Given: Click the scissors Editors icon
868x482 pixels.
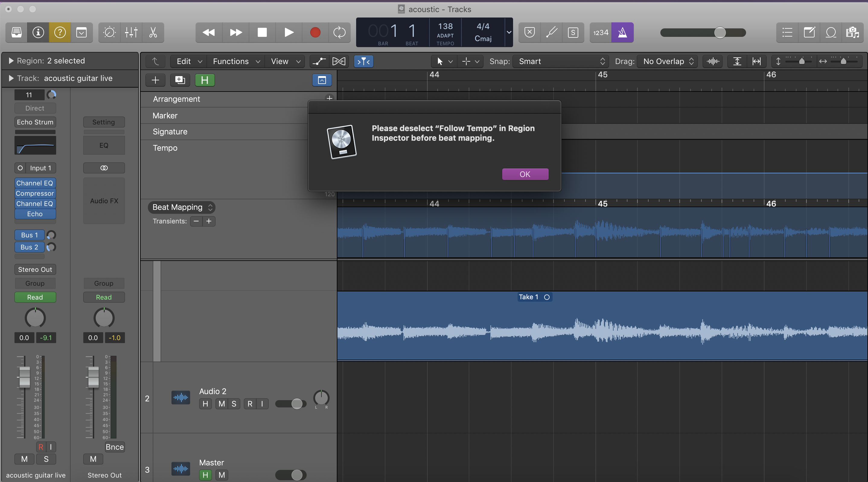Looking at the screenshot, I should point(153,32).
